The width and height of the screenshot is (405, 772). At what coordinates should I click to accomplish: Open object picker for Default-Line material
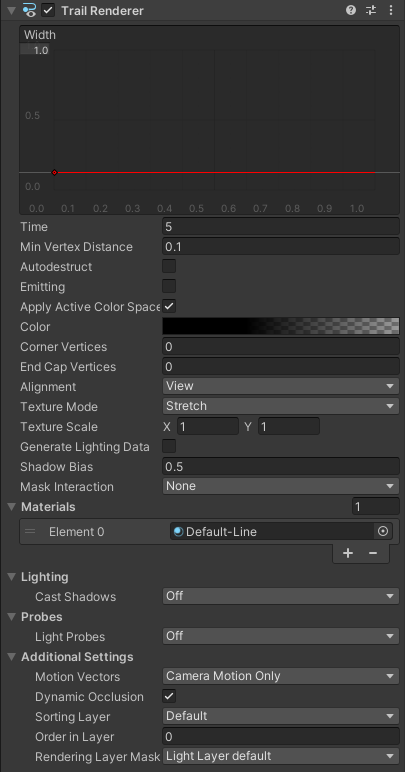click(383, 532)
